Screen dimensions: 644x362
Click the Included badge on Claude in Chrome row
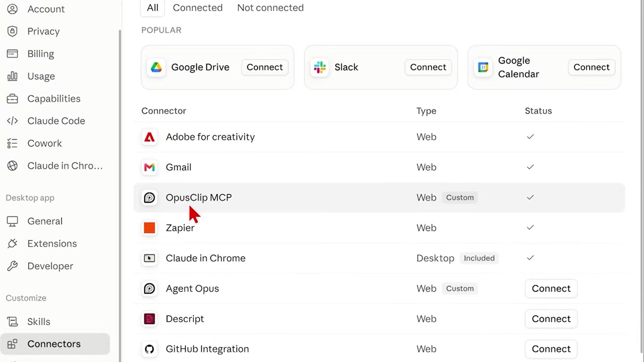click(479, 258)
